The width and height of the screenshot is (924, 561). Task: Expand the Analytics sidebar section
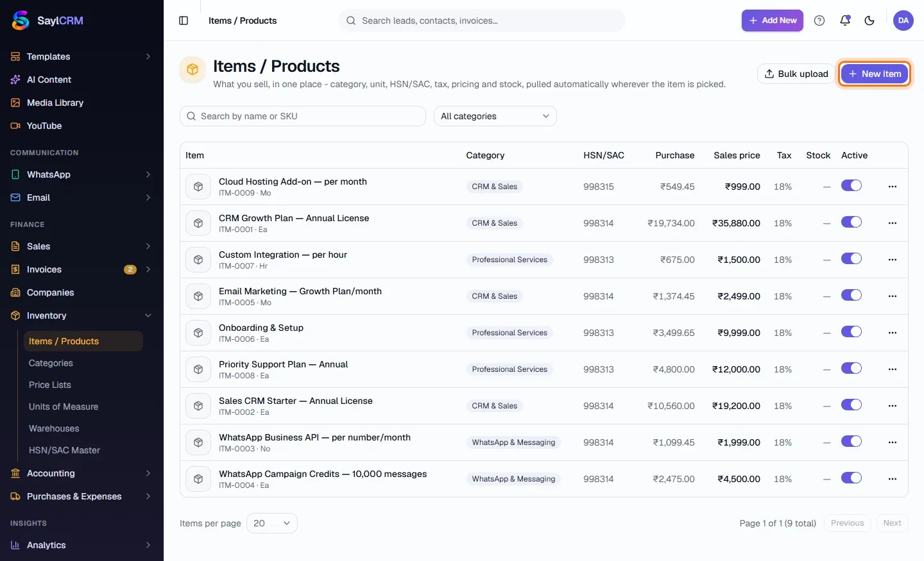point(81,545)
